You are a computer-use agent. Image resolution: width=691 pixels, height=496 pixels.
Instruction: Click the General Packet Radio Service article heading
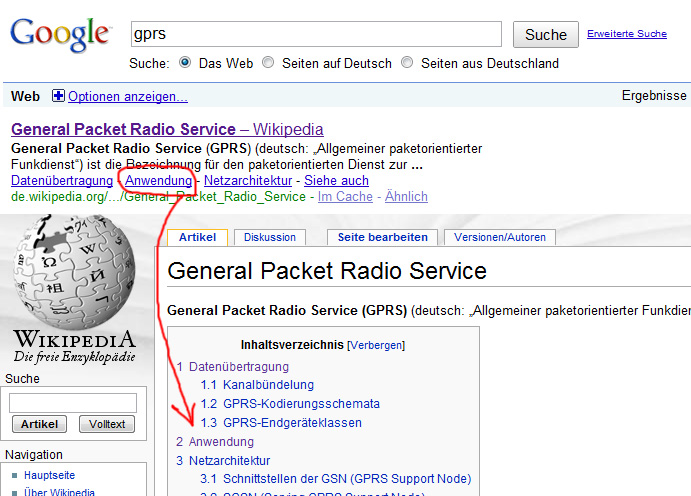coord(327,271)
